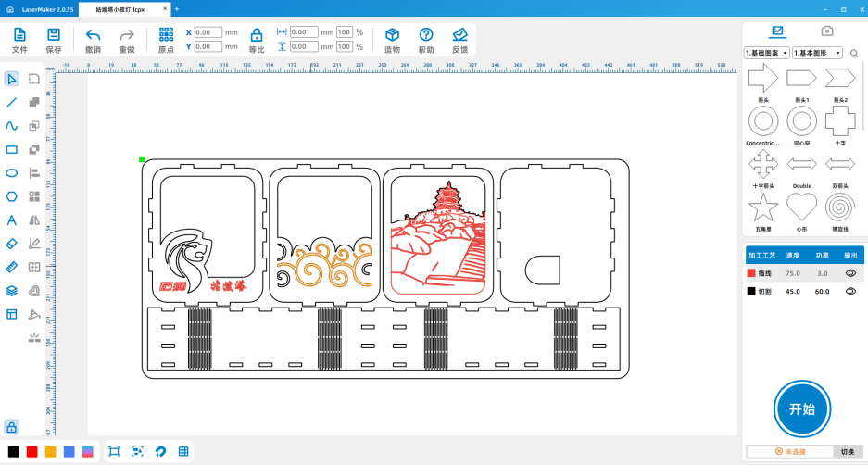Expand the 1.基础图案 category dropdown

coord(767,54)
